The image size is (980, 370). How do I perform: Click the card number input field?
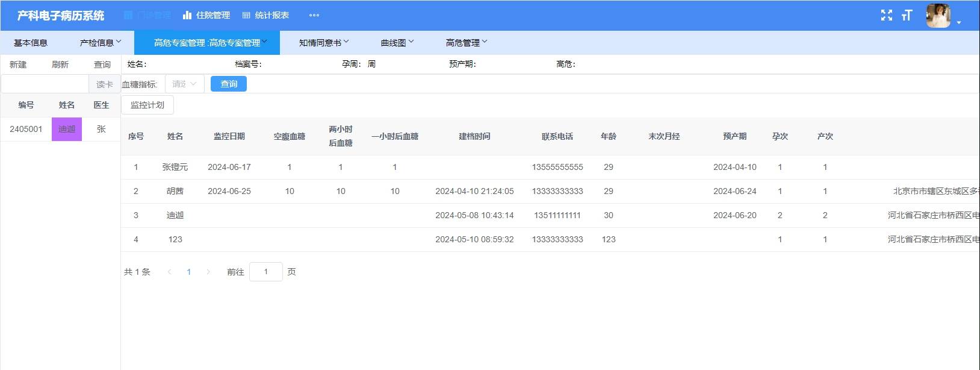45,84
